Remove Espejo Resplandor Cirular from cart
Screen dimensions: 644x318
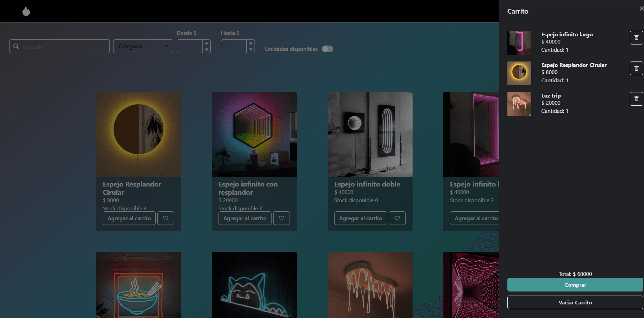tap(636, 68)
